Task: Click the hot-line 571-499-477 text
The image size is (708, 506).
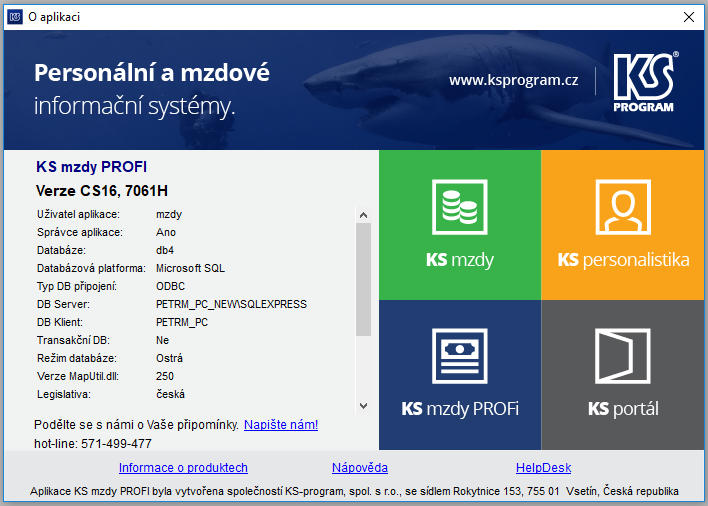Action: 93,444
